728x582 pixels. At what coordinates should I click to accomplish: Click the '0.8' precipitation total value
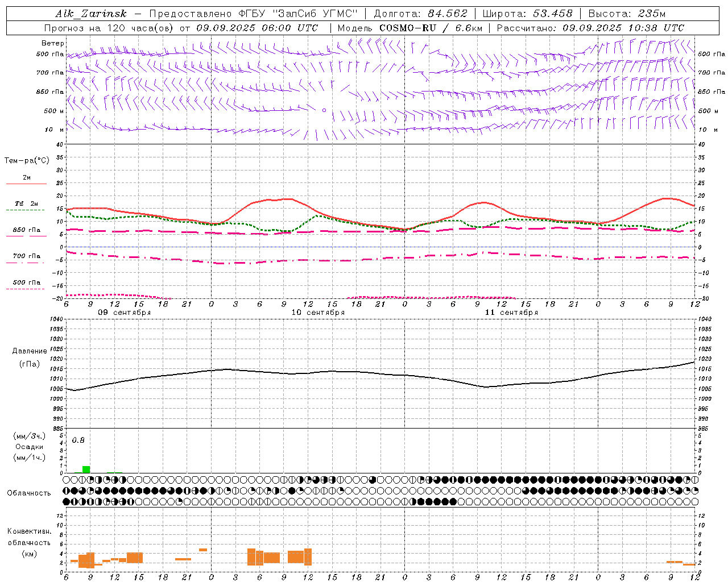pyautogui.click(x=78, y=440)
